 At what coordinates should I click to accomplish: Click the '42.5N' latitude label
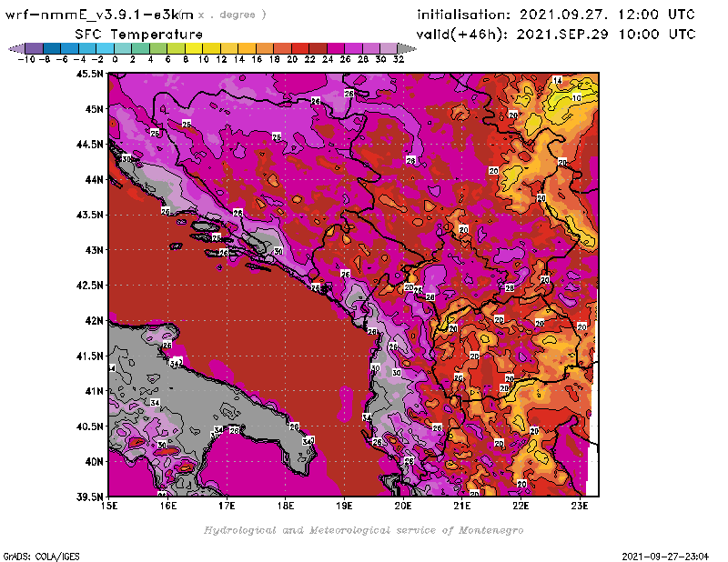click(90, 286)
